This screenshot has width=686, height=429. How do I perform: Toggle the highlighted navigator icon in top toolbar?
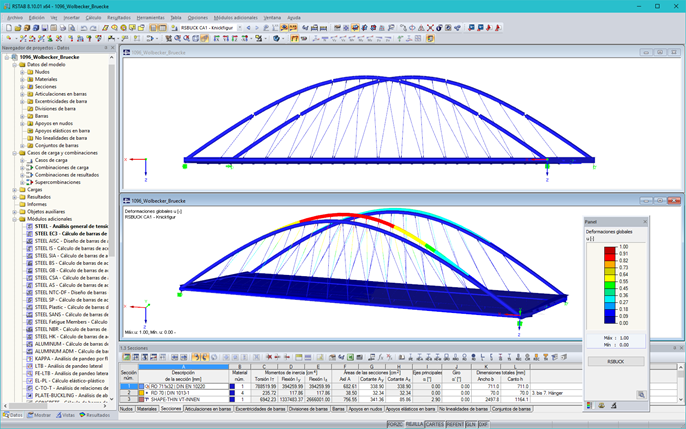tap(153, 28)
